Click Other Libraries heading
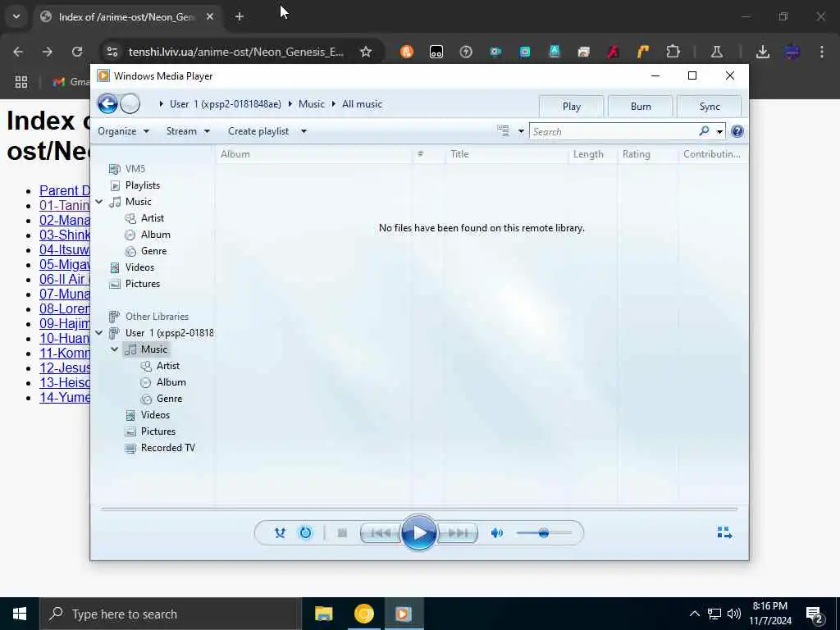840x630 pixels. tap(157, 317)
